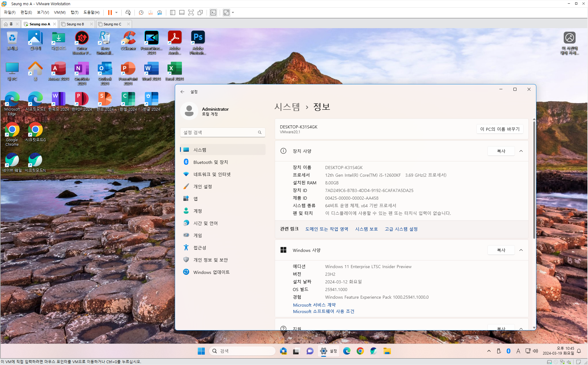
Task: Open the snapshot manager icon
Action: tap(160, 13)
